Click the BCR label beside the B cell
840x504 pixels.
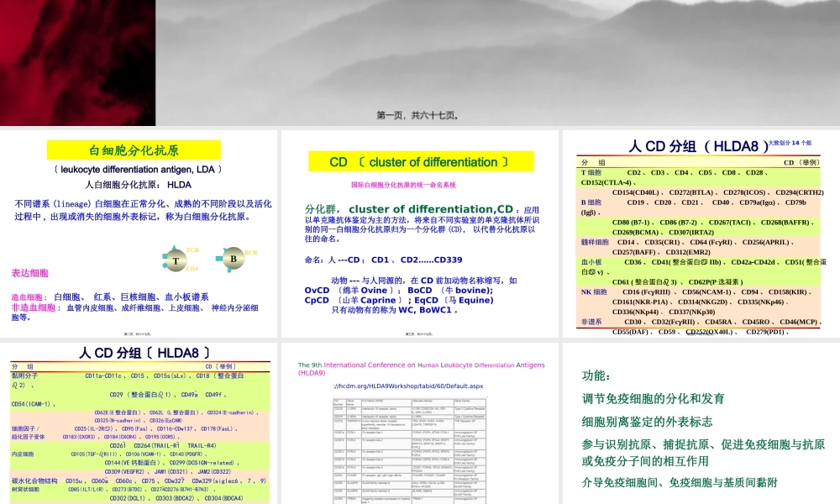[x=251, y=253]
